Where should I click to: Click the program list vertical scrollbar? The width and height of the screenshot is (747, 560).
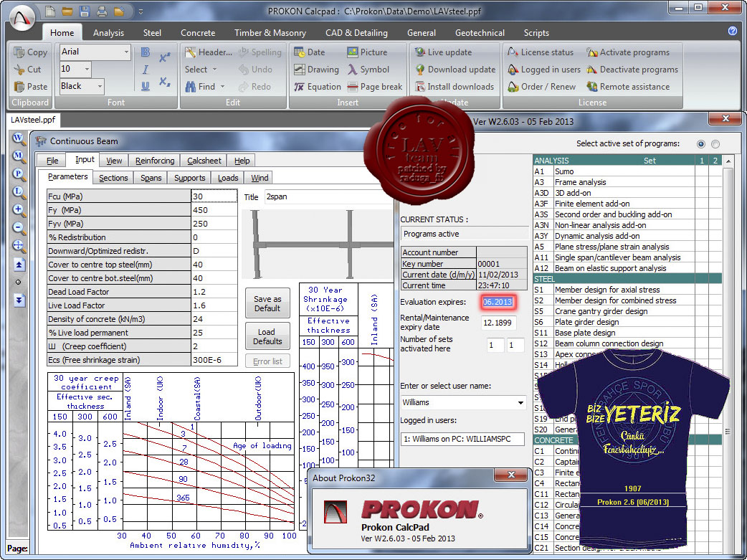pos(728,353)
